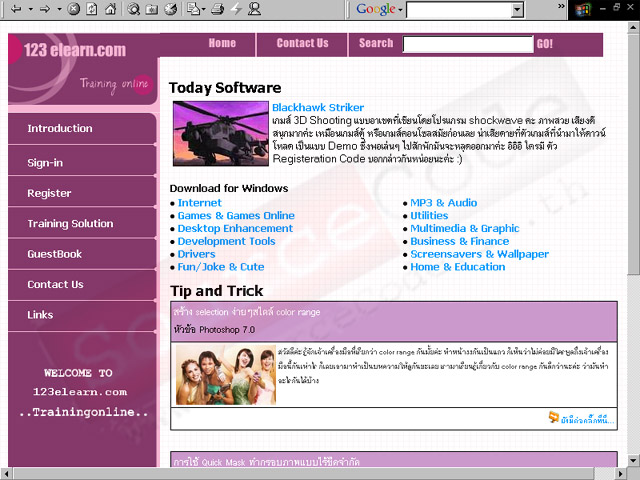
Task: Open the Development Tools category
Action: (227, 241)
